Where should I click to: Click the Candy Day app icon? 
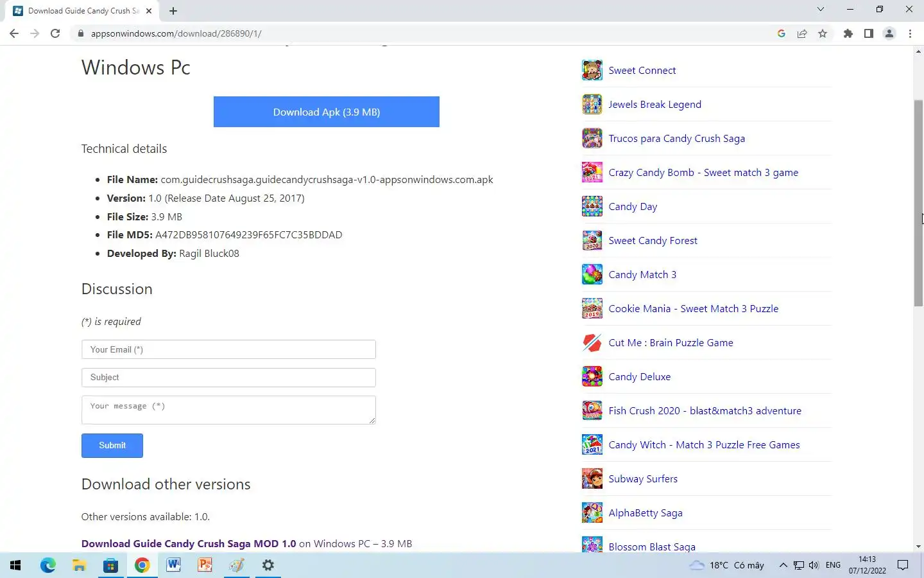(x=592, y=206)
